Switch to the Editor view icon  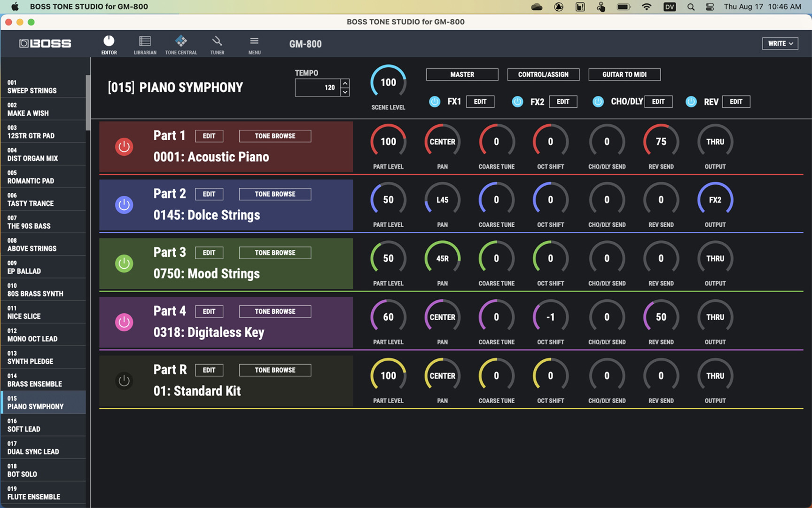109,45
